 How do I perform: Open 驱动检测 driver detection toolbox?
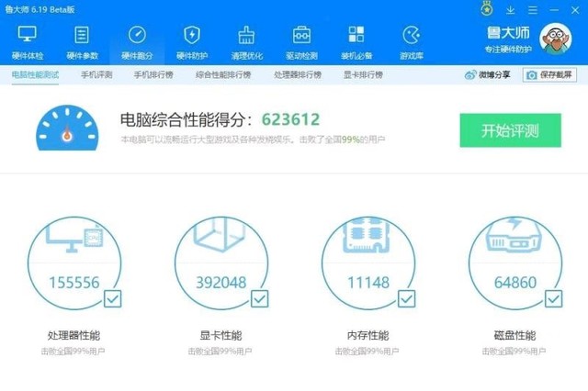(301, 43)
